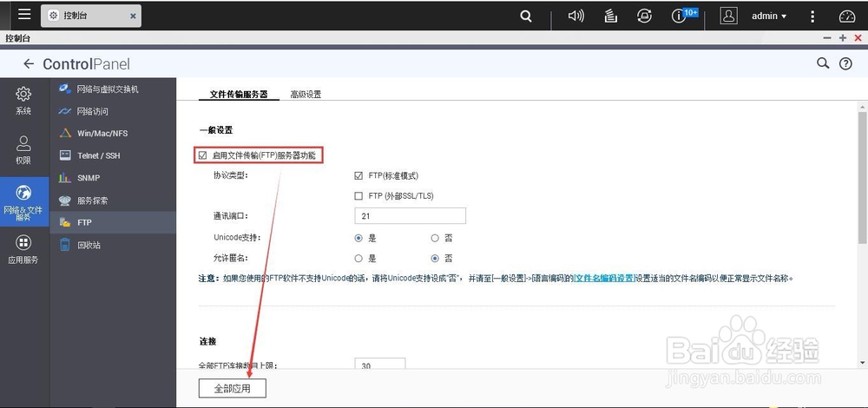Click the vertical scrollbar thumb
Image resolution: width=868 pixels, height=408 pixels.
point(862,177)
